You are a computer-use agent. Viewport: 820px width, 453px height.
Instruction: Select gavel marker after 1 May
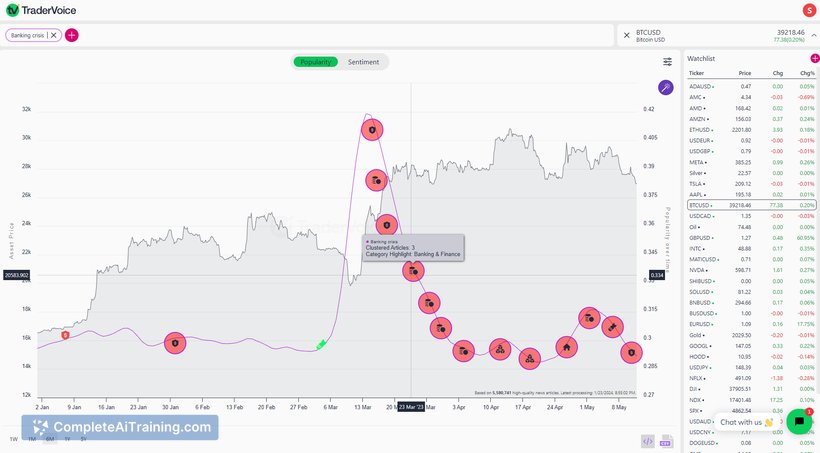pyautogui.click(x=612, y=327)
